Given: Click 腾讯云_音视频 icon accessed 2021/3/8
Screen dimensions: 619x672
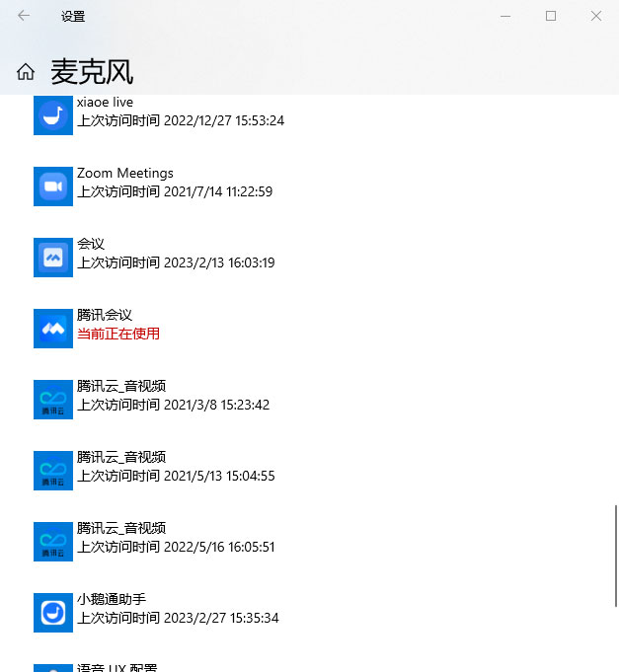Looking at the screenshot, I should pyautogui.click(x=53, y=400).
